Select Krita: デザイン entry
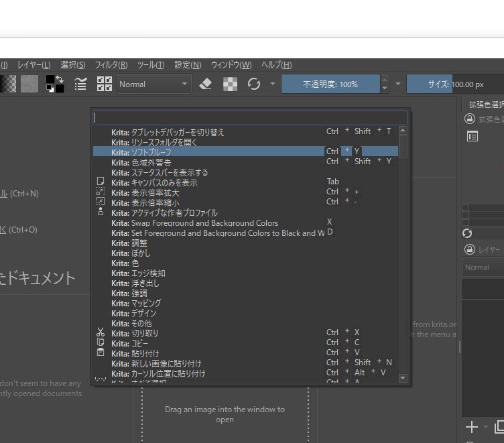 (245, 313)
